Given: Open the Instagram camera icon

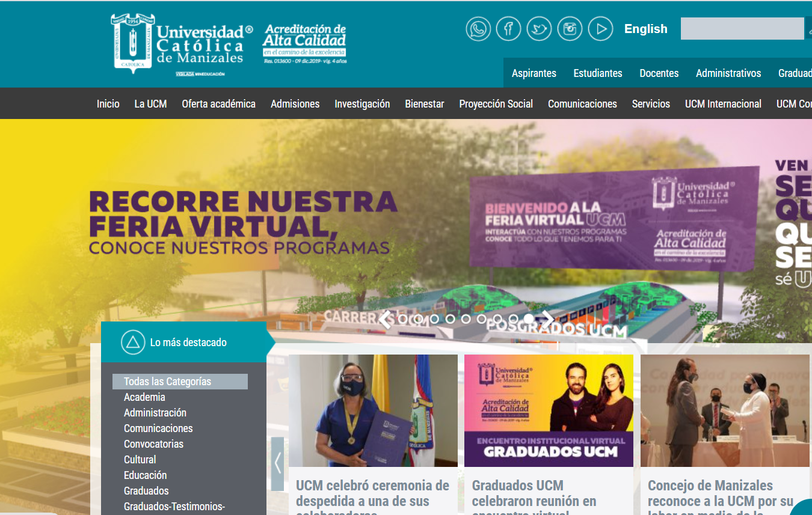Looking at the screenshot, I should click(570, 29).
